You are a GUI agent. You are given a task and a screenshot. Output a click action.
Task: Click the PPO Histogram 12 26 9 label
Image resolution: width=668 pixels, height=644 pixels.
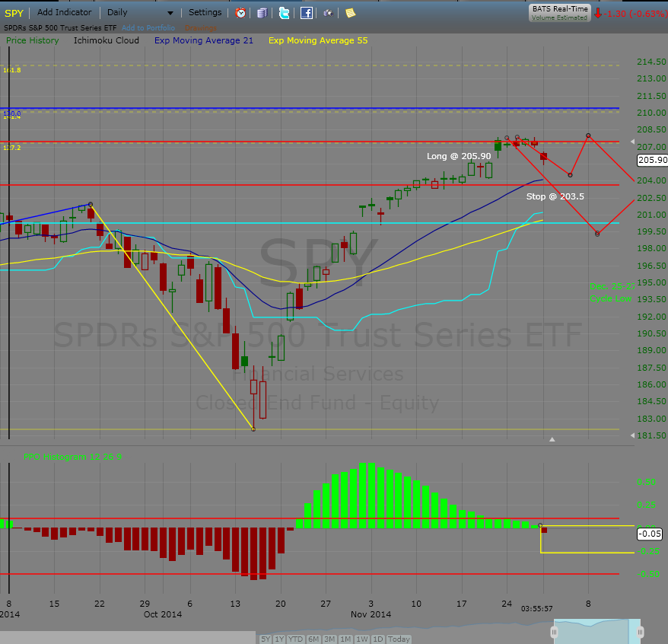point(72,457)
